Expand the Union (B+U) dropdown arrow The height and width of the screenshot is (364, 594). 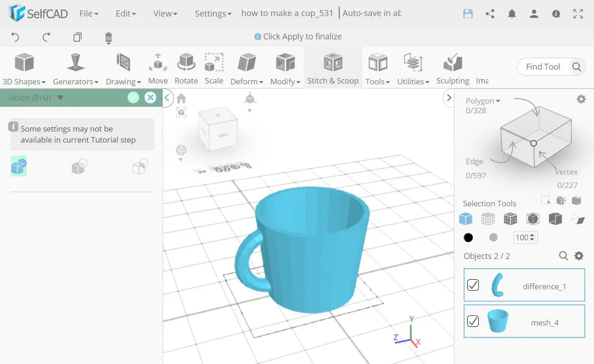60,98
